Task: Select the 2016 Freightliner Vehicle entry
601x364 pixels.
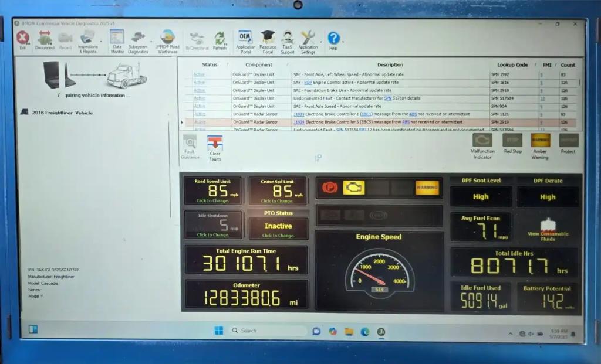Action: click(x=62, y=113)
